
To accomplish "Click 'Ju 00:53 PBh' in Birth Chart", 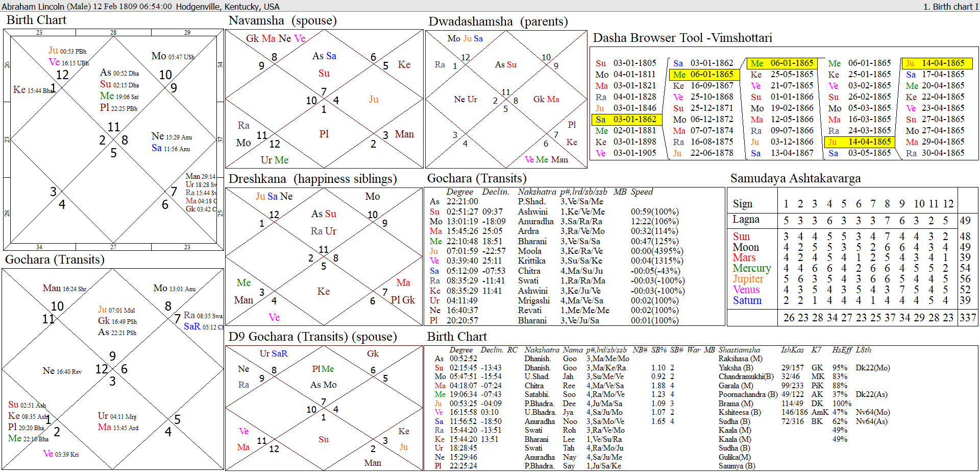I will click(x=67, y=51).
